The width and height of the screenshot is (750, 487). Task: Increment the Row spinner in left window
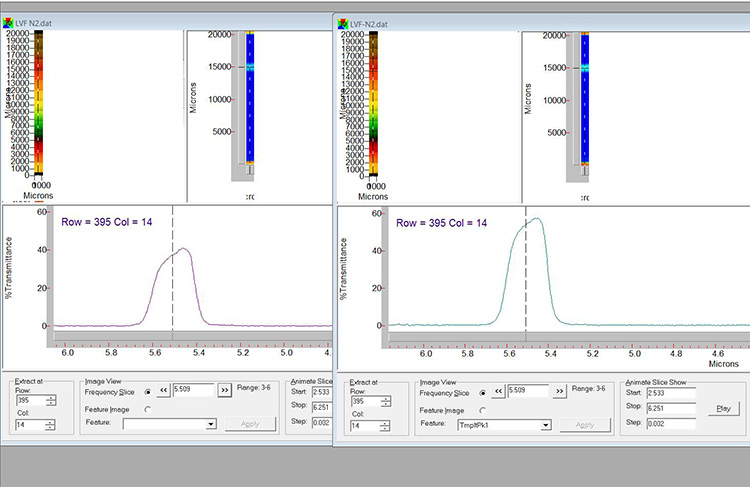tap(51, 399)
